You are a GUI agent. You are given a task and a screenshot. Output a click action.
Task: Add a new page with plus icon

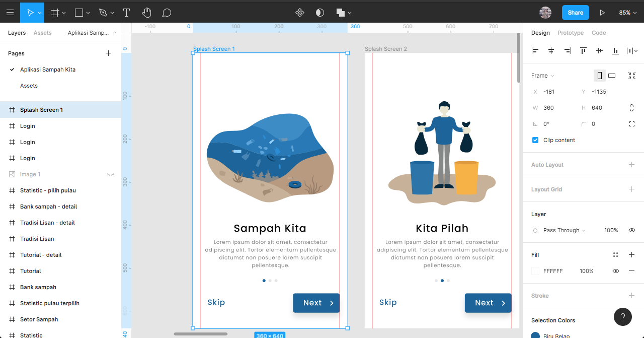pyautogui.click(x=108, y=53)
